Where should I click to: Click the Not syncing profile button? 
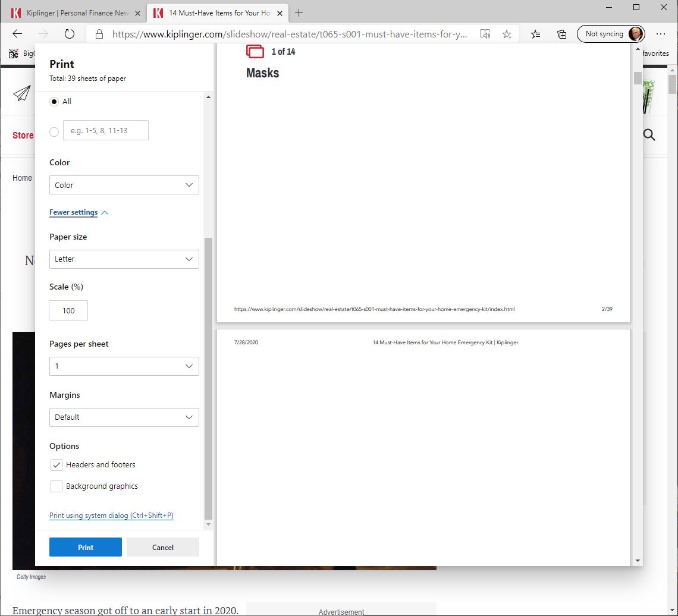(x=611, y=34)
